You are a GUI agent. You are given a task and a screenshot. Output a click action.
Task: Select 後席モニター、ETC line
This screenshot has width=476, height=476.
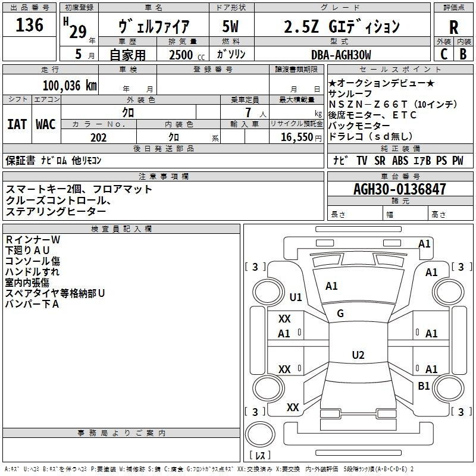372,115
